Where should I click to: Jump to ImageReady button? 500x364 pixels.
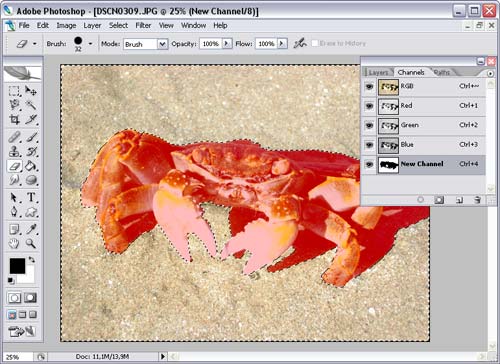pyautogui.click(x=22, y=332)
